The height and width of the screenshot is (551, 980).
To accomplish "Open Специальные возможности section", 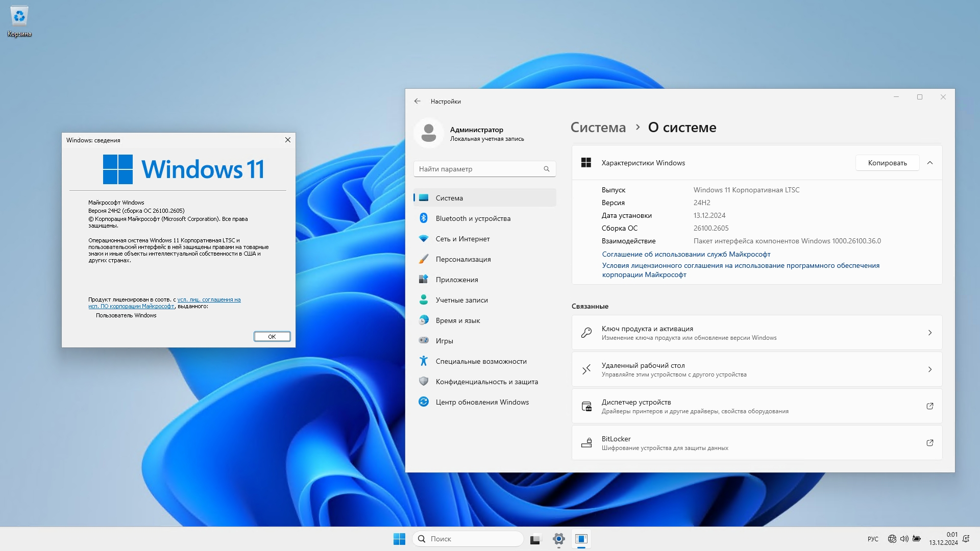I will [485, 361].
